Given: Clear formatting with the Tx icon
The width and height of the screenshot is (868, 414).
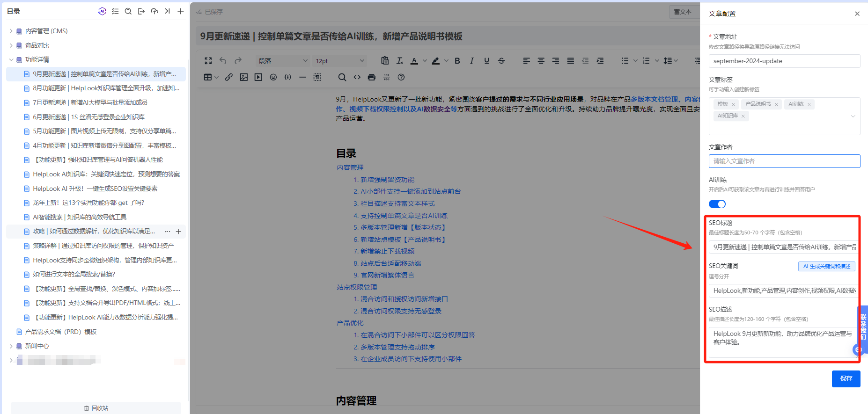Looking at the screenshot, I should [x=400, y=61].
